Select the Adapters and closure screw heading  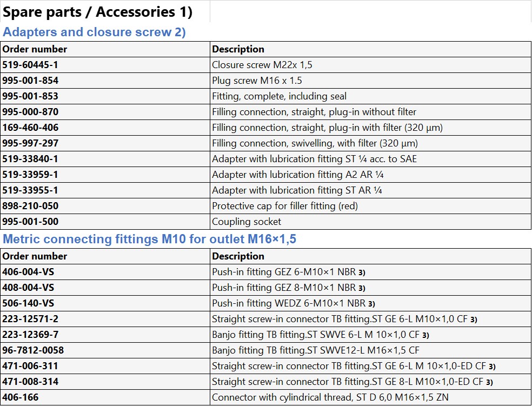94,32
